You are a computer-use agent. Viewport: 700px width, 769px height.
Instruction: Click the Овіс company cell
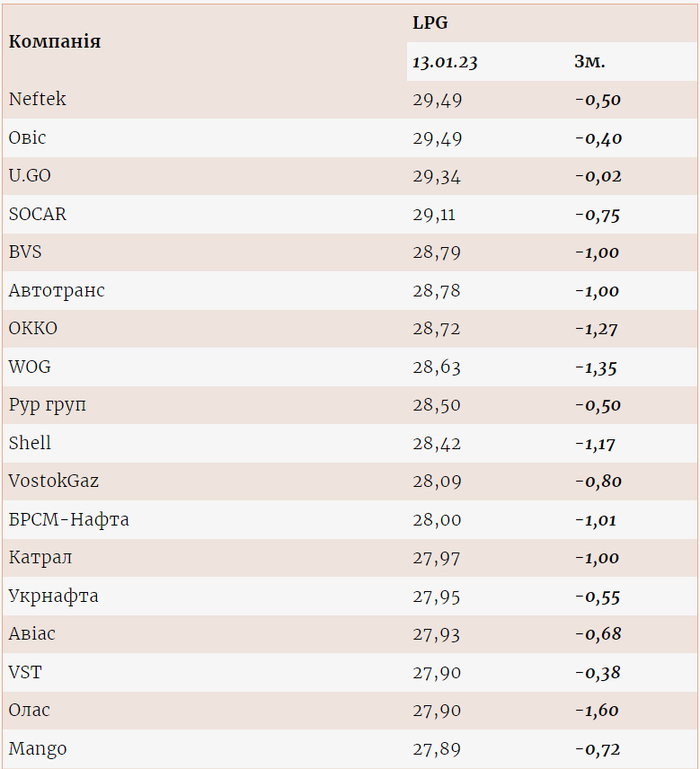(x=28, y=137)
